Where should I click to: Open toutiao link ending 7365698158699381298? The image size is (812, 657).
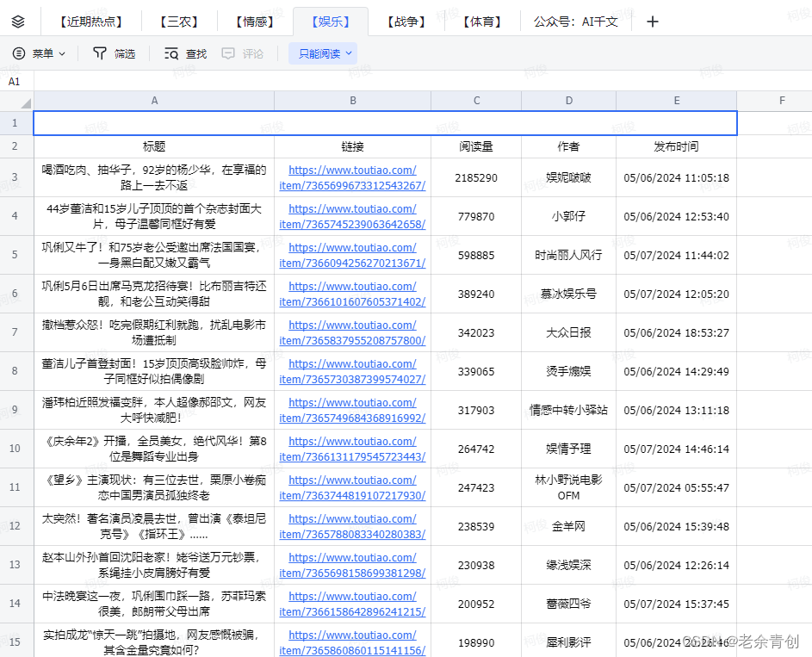click(x=353, y=566)
